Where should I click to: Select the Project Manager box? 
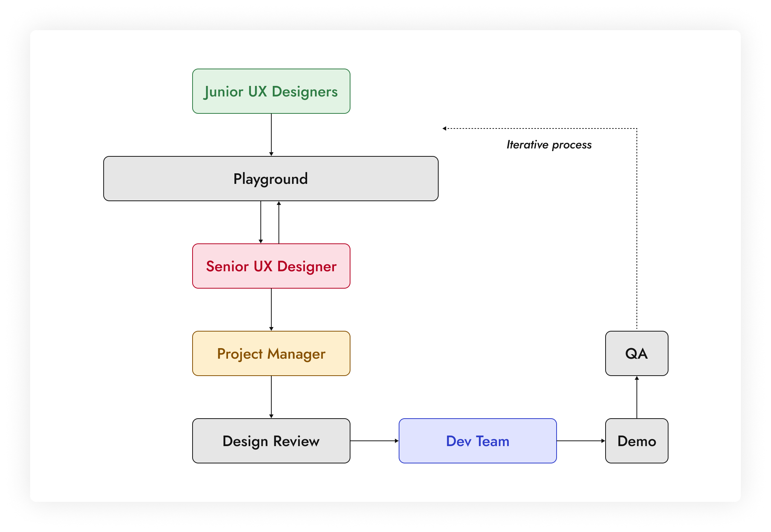coord(271,353)
